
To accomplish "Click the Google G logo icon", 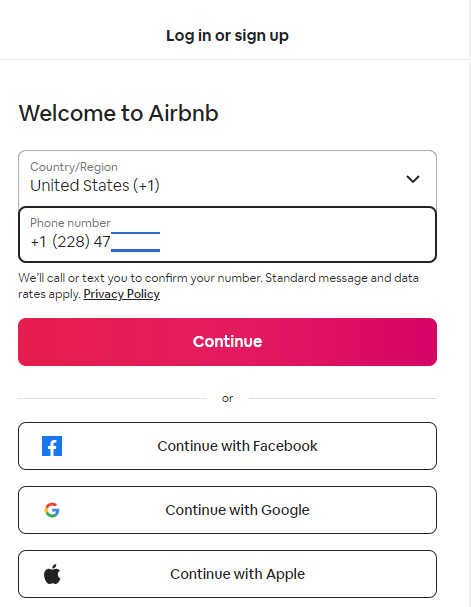I will click(52, 510).
